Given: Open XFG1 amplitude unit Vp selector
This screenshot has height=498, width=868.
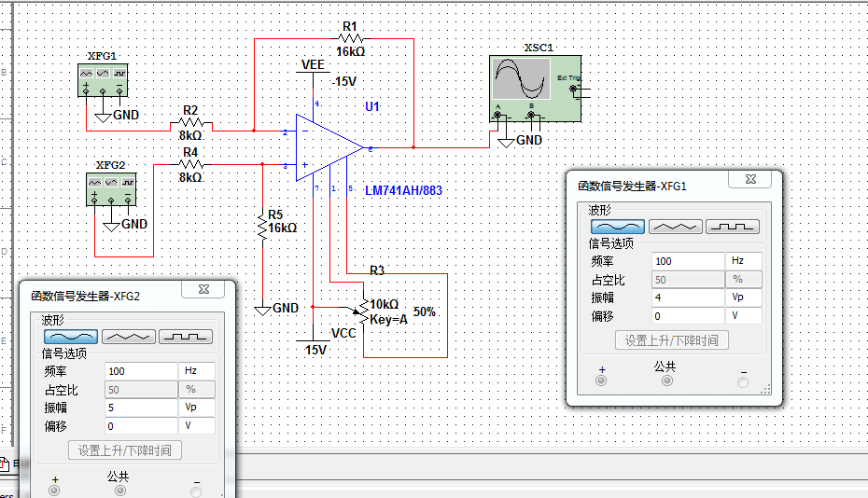Looking at the screenshot, I should (744, 297).
